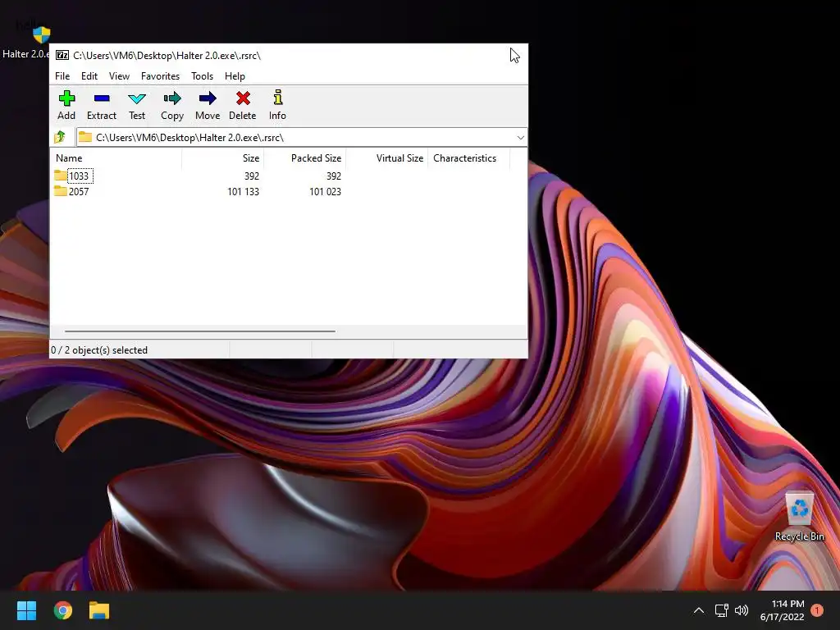This screenshot has height=630, width=840.
Task: Open the File menu
Action: tap(62, 76)
